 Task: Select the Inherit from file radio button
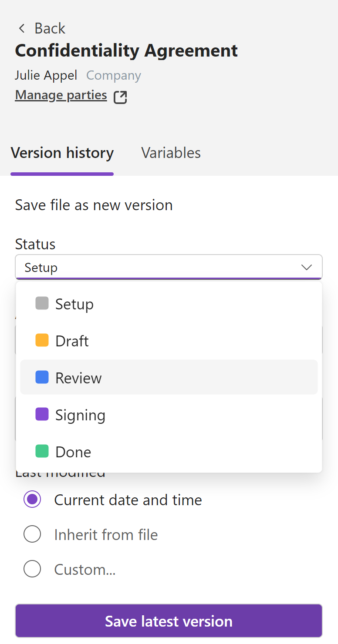tap(32, 534)
